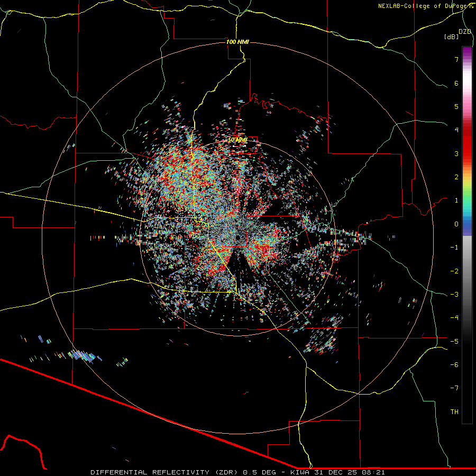Select the -5 value on color scale
This screenshot has height=476, width=476.
(x=454, y=342)
